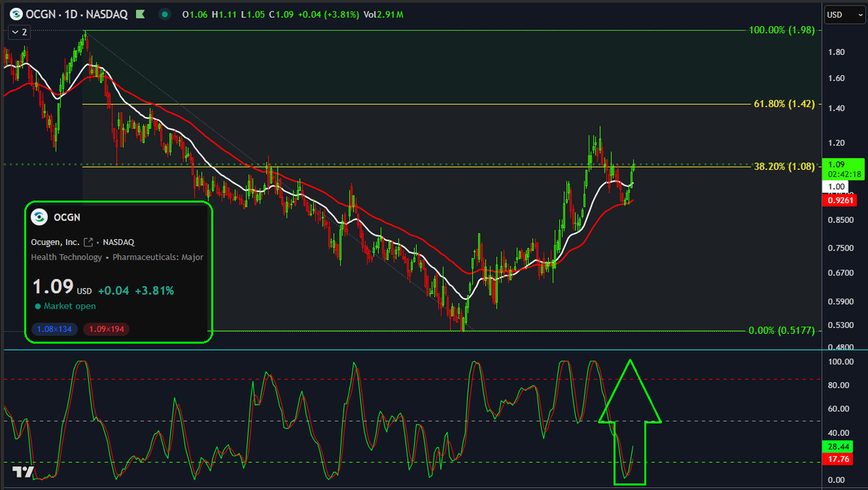Click the 0.7500 price axis tick

[841, 249]
